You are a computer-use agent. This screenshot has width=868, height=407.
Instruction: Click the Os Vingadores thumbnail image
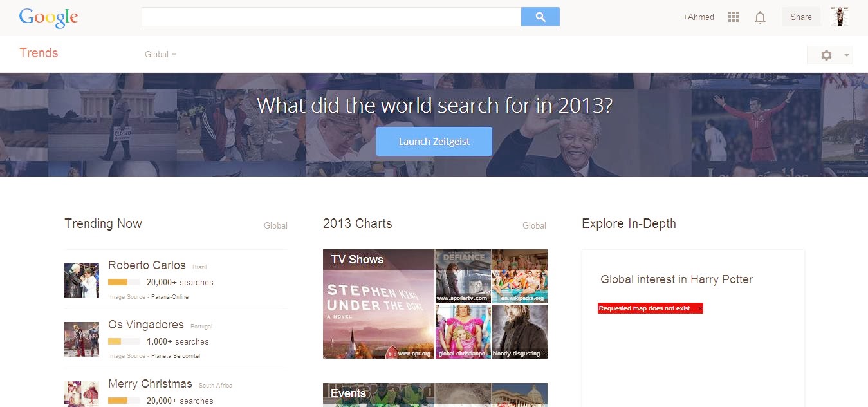coord(82,339)
